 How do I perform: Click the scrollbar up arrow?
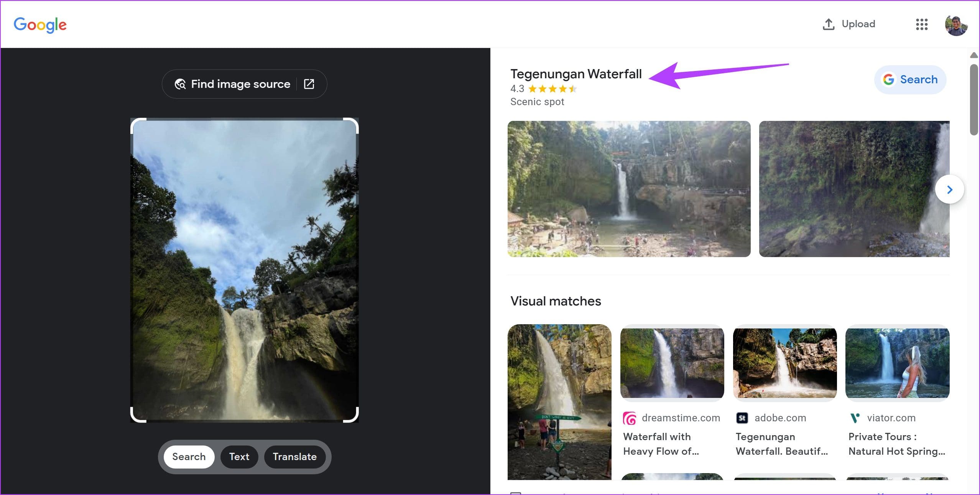coord(974,55)
